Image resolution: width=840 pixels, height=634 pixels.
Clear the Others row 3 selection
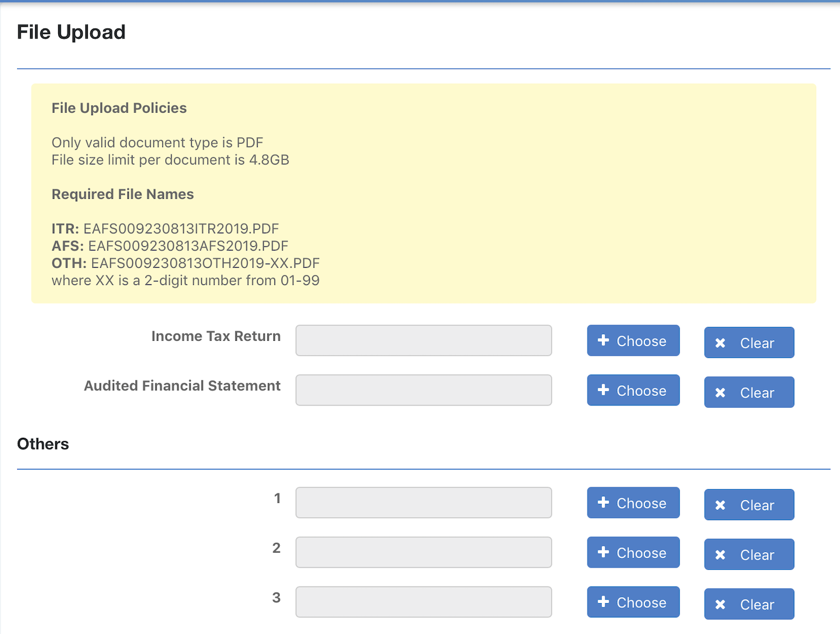click(749, 604)
